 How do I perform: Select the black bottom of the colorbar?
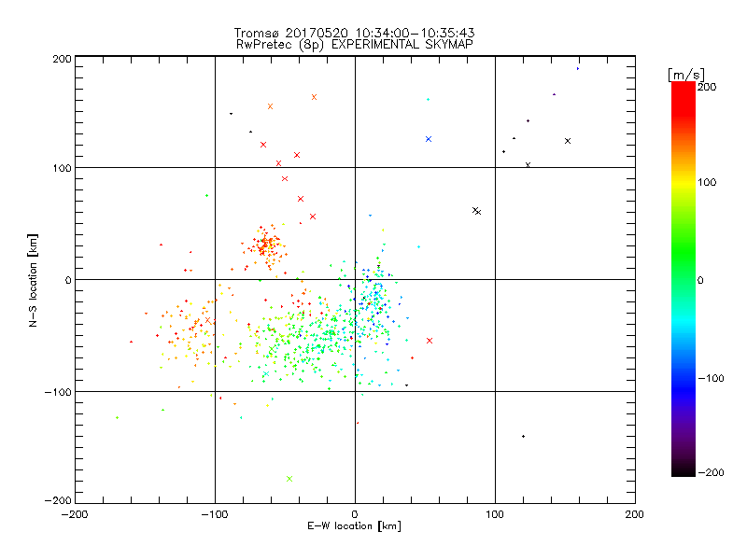coord(684,469)
